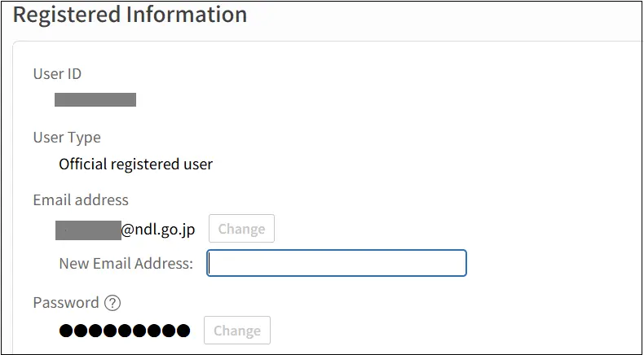Viewport: 644px width, 355px height.
Task: Select the Email address label
Action: click(x=81, y=199)
